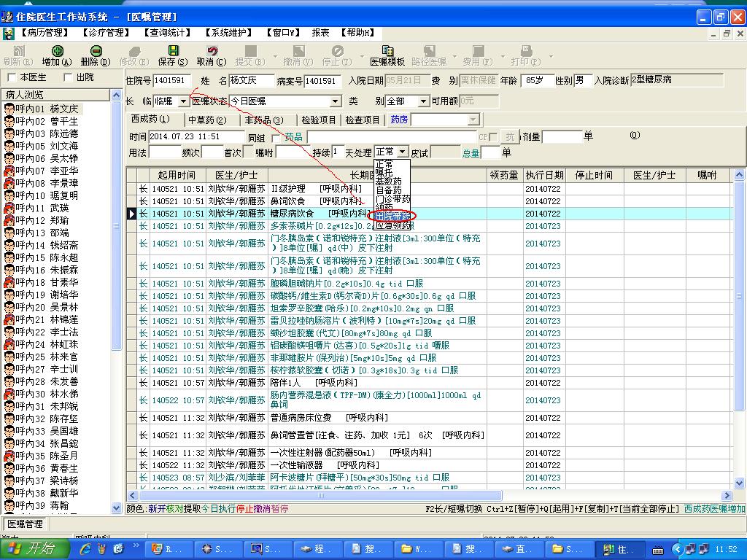Image resolution: width=747 pixels, height=560 pixels.
Task: Click the 药房 pharmacy label link
Action: (399, 120)
